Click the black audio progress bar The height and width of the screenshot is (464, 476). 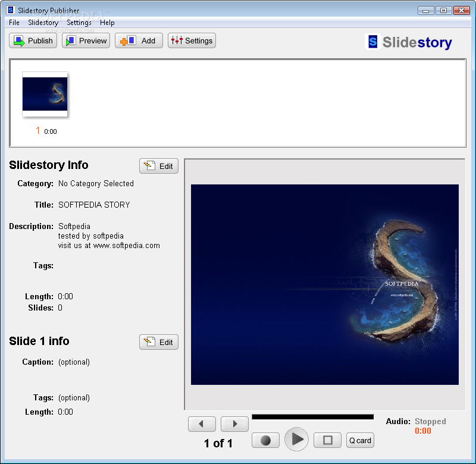tap(313, 416)
